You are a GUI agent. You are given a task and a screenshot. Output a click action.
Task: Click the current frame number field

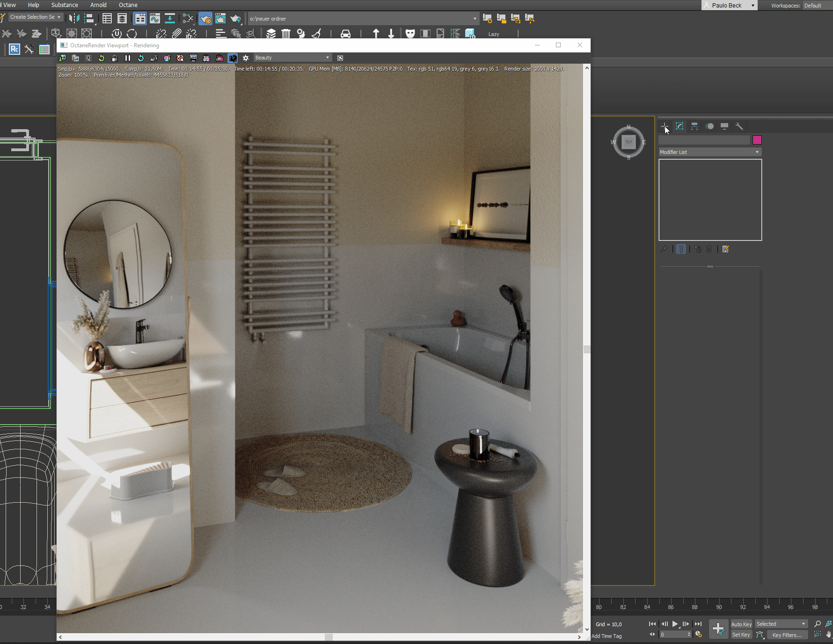point(673,635)
